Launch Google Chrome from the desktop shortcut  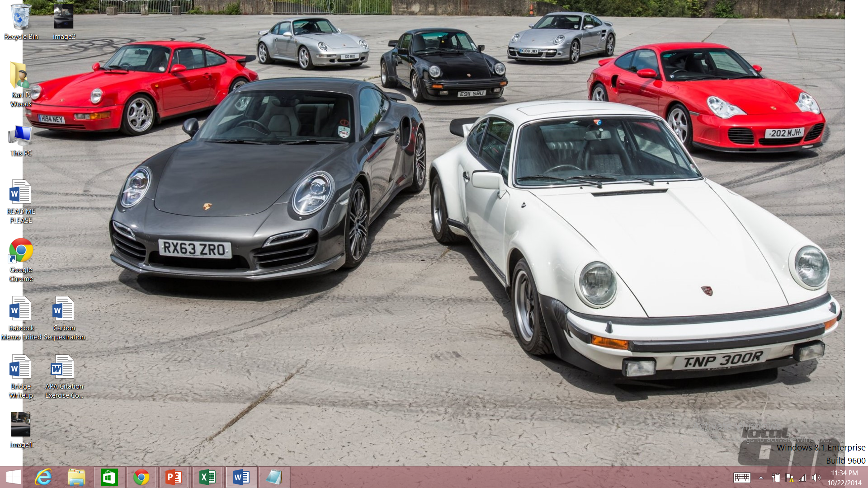[x=21, y=260]
